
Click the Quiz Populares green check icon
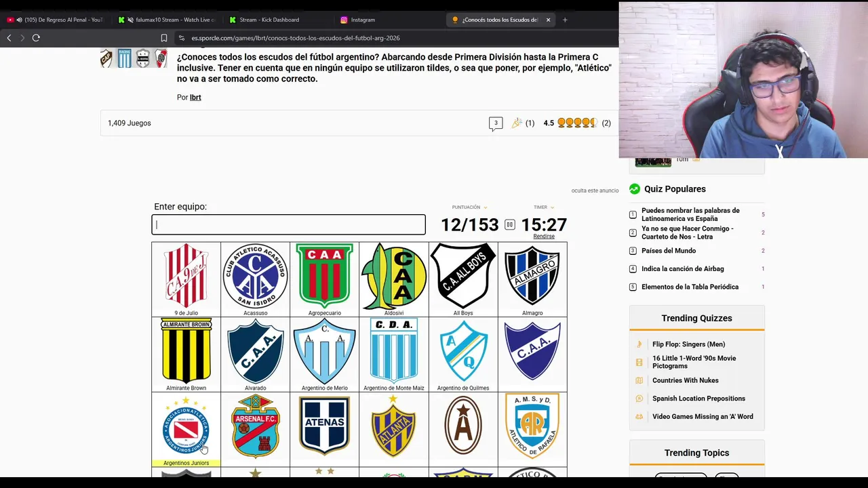635,189
